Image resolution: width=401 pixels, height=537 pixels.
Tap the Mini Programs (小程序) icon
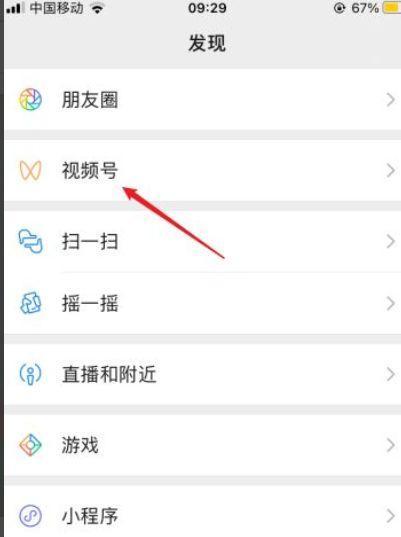30,515
